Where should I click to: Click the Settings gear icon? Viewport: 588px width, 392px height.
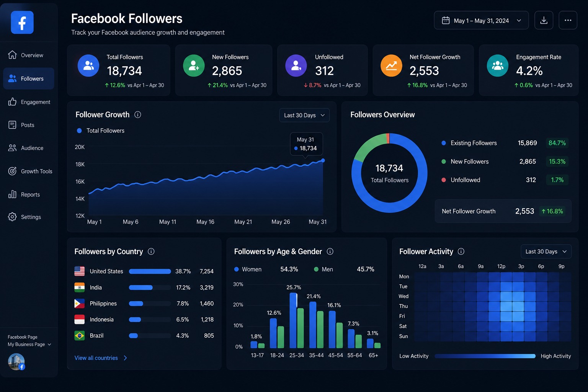click(x=12, y=217)
